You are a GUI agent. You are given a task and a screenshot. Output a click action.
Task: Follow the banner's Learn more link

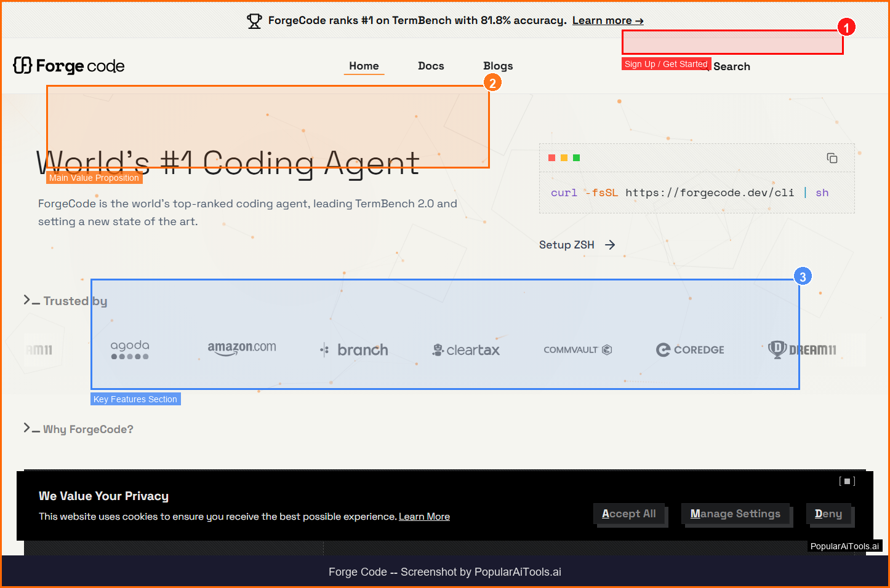click(x=607, y=21)
